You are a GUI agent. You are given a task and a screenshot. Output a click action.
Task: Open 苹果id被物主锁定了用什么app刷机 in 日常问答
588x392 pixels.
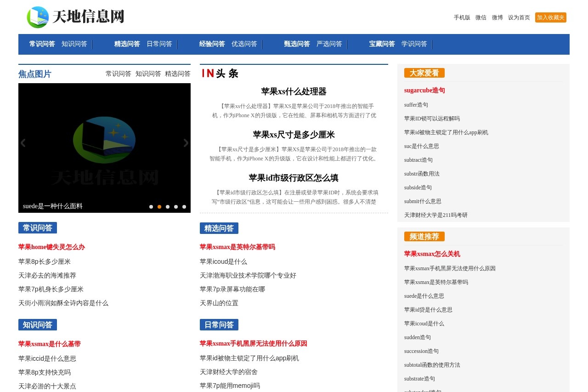(249, 358)
